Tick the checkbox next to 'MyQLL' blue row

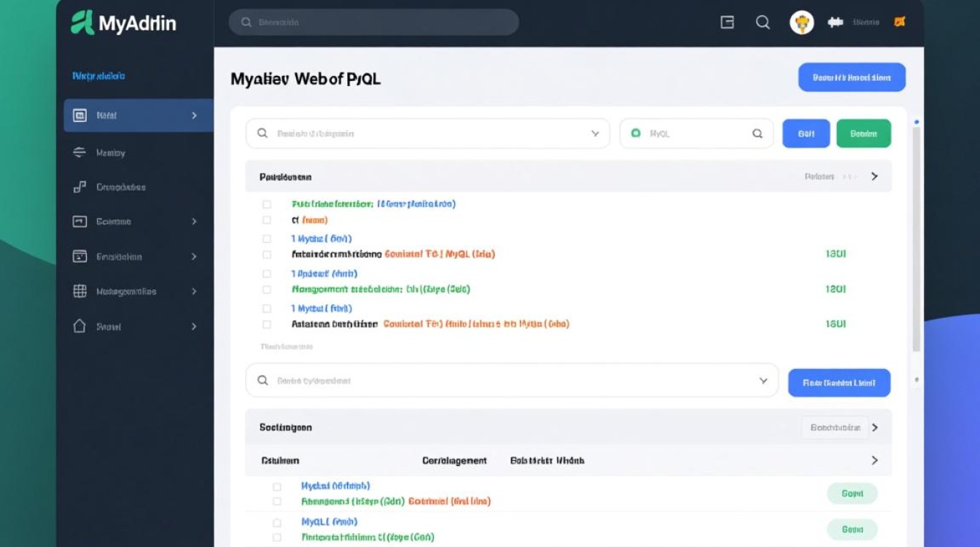click(x=277, y=522)
